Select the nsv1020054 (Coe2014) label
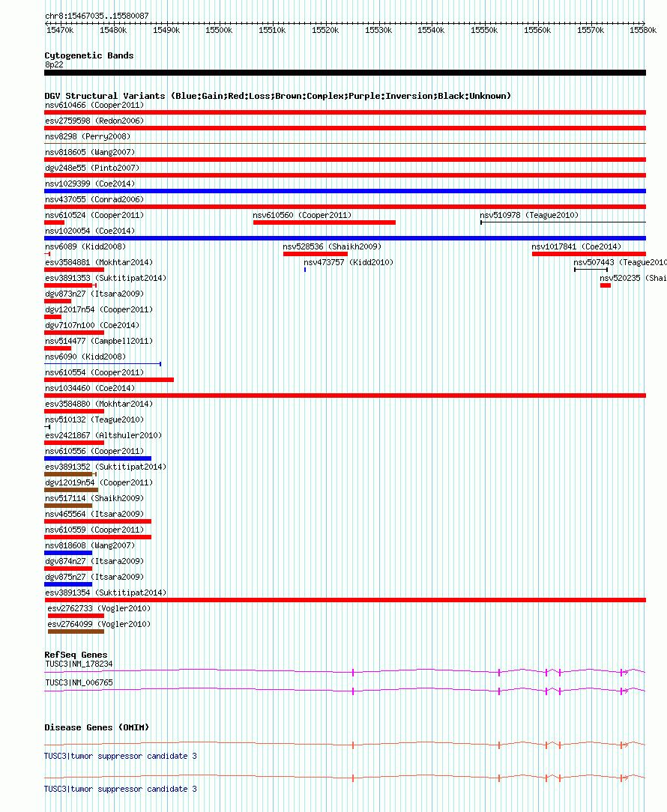This screenshot has height=812, width=667. coord(90,231)
